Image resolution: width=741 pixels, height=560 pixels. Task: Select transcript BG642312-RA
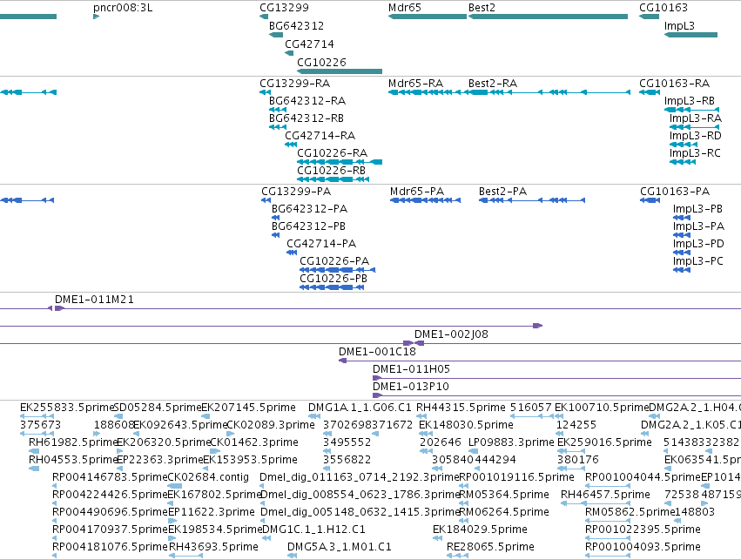click(x=278, y=110)
